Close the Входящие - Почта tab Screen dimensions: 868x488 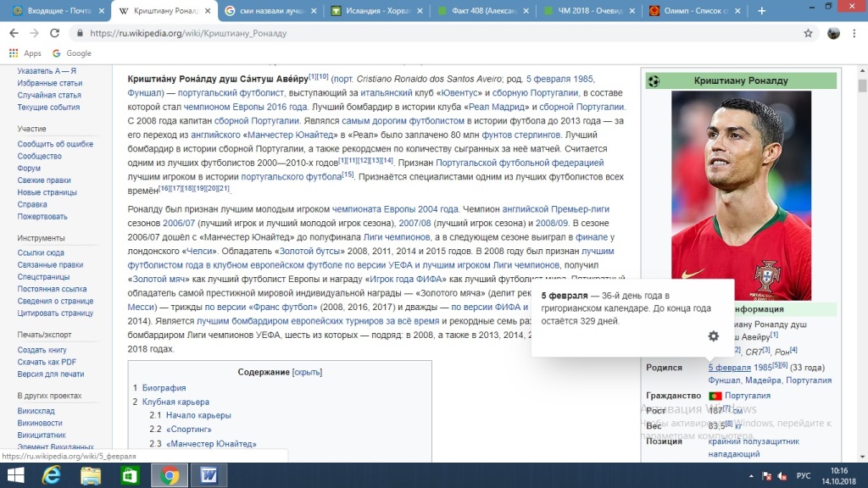click(x=102, y=10)
